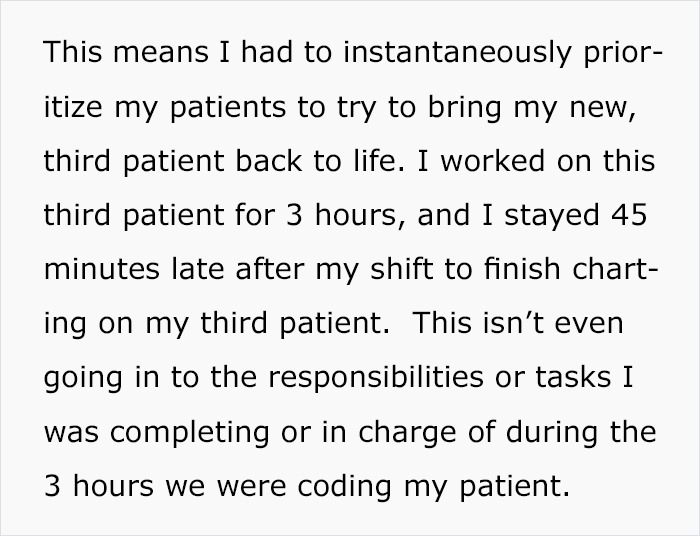Select the word "responsibilities"

tap(375, 378)
